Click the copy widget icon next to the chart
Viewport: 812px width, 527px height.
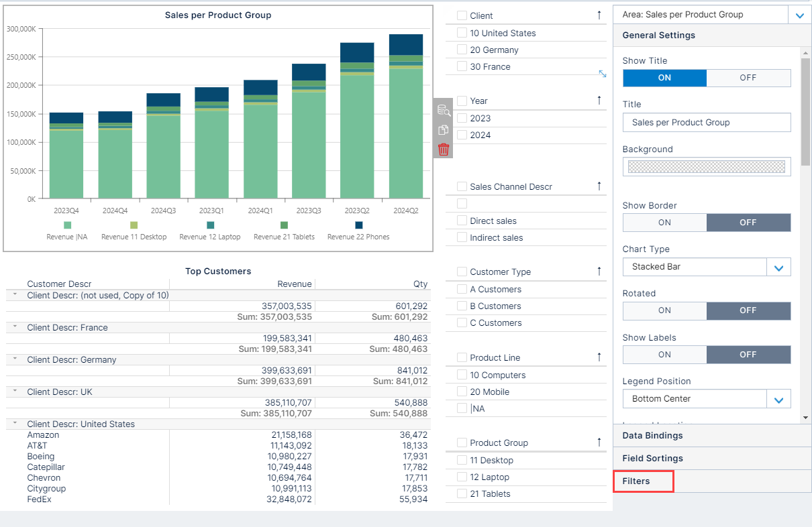tap(443, 130)
